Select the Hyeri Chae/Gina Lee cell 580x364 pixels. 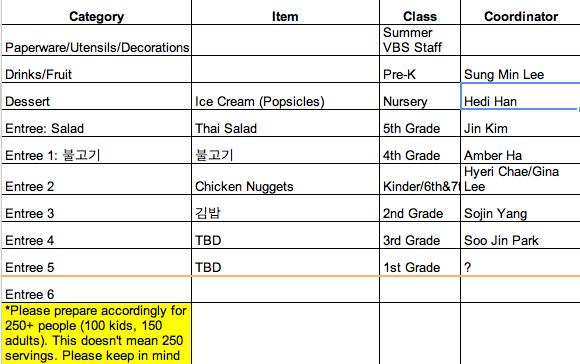tap(520, 179)
